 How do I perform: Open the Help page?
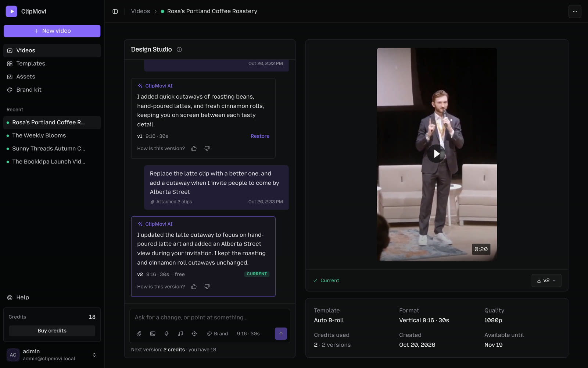52,297
